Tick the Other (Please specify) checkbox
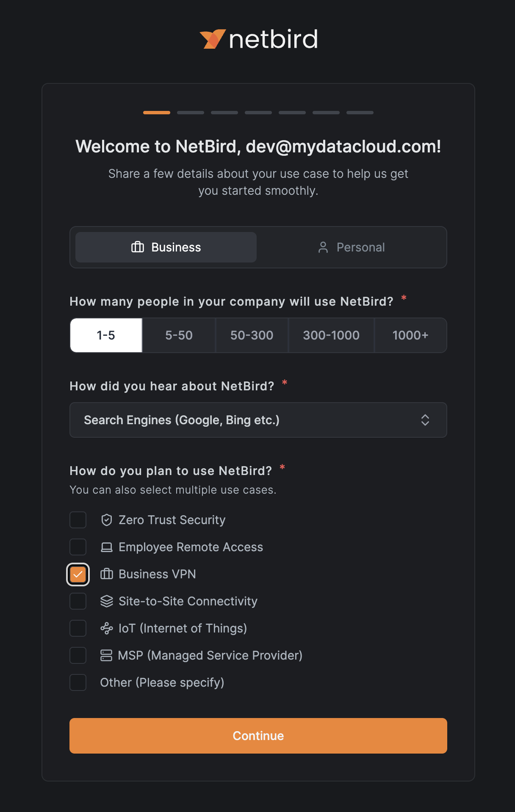Viewport: 515px width, 812px height. pyautogui.click(x=78, y=682)
